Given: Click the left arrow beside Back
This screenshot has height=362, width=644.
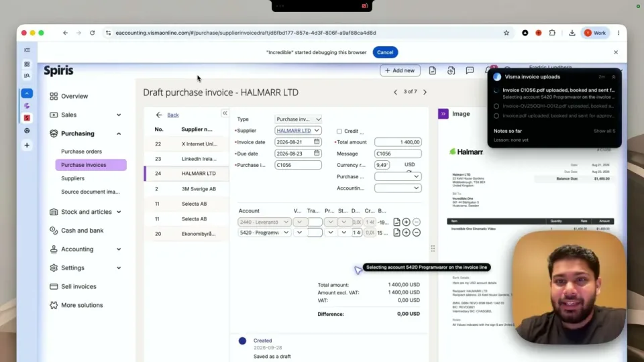Looking at the screenshot, I should (x=159, y=115).
